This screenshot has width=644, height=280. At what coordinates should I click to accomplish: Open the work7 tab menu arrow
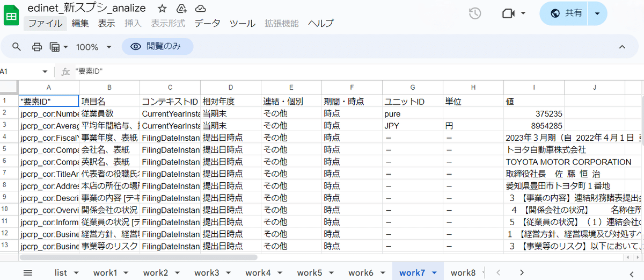pyautogui.click(x=434, y=272)
